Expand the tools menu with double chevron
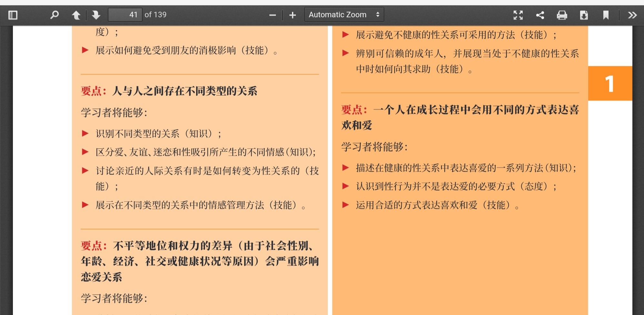The image size is (644, 315). [x=632, y=15]
